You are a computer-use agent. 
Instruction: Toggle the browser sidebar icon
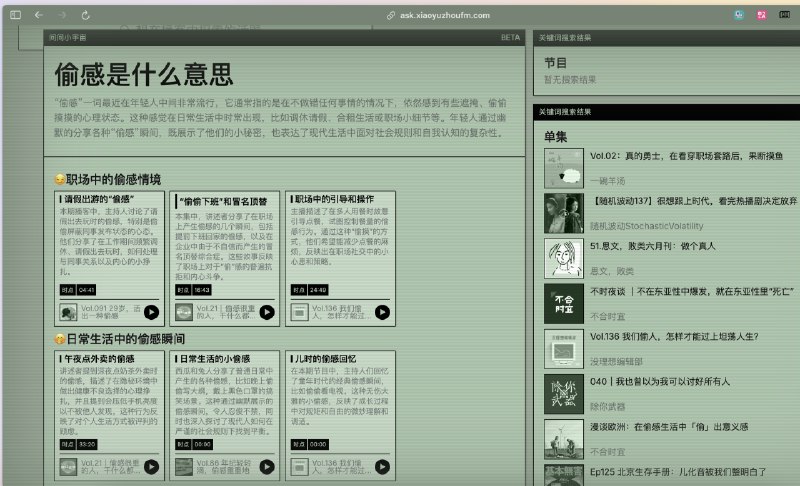tap(15, 15)
